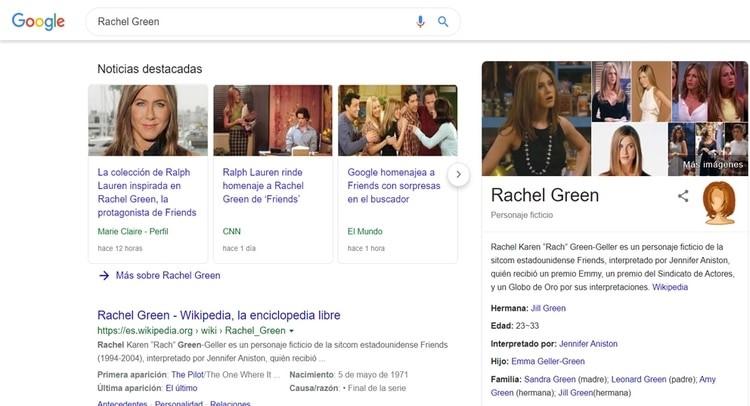Click the arrow icon before Más sobre Rachel Green

pyautogui.click(x=104, y=275)
